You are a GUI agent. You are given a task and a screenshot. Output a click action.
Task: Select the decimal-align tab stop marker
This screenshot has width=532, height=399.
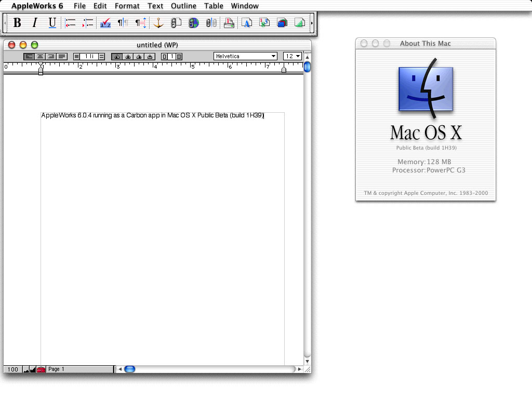coord(150,57)
